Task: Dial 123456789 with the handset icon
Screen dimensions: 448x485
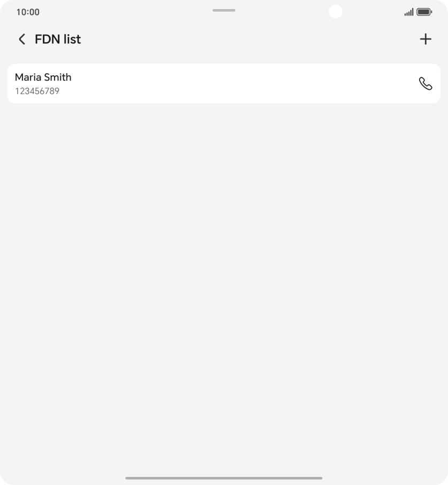Action: tap(426, 83)
